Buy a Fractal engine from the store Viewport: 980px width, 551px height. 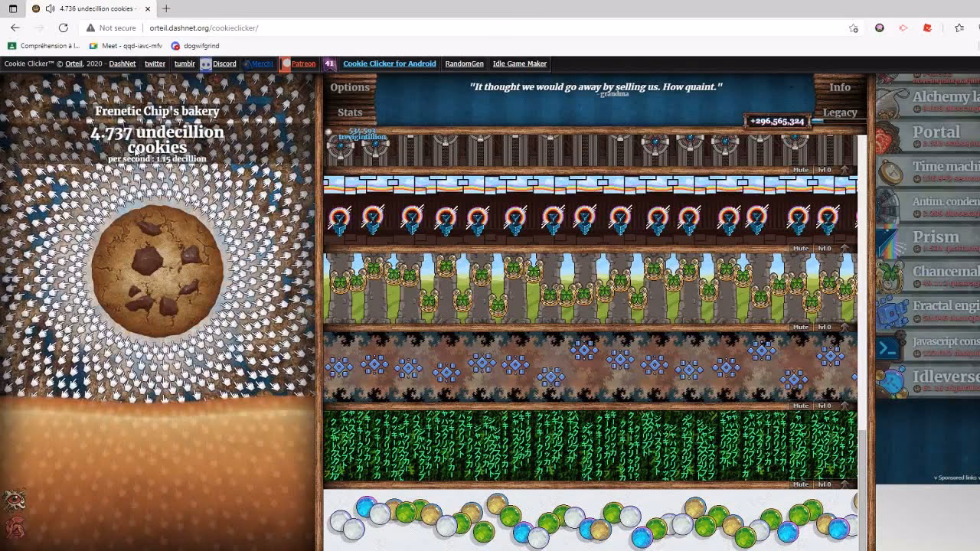[928, 311]
